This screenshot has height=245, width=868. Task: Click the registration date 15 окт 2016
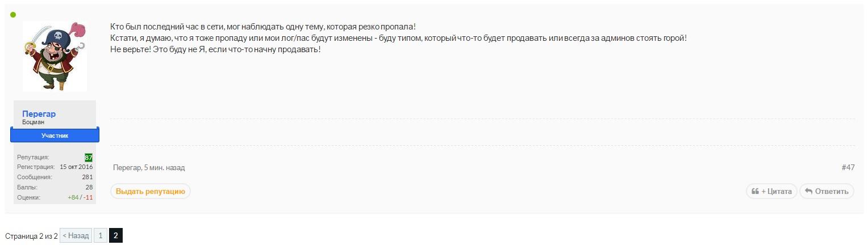76,167
